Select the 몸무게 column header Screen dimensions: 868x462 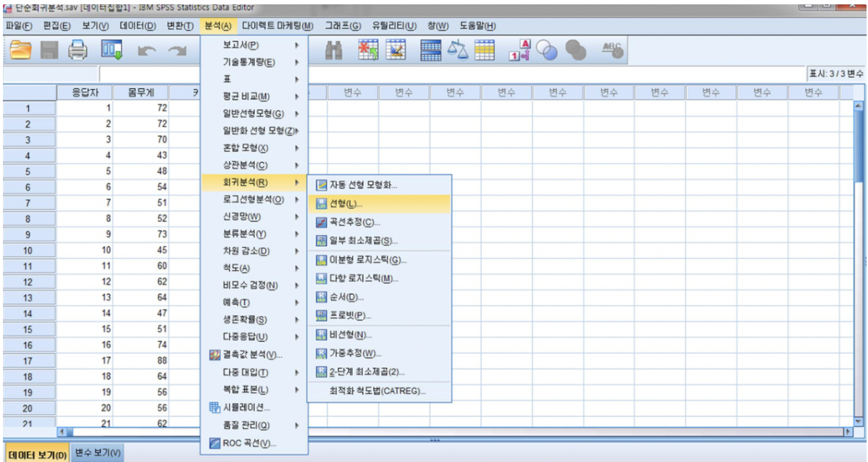pyautogui.click(x=141, y=93)
